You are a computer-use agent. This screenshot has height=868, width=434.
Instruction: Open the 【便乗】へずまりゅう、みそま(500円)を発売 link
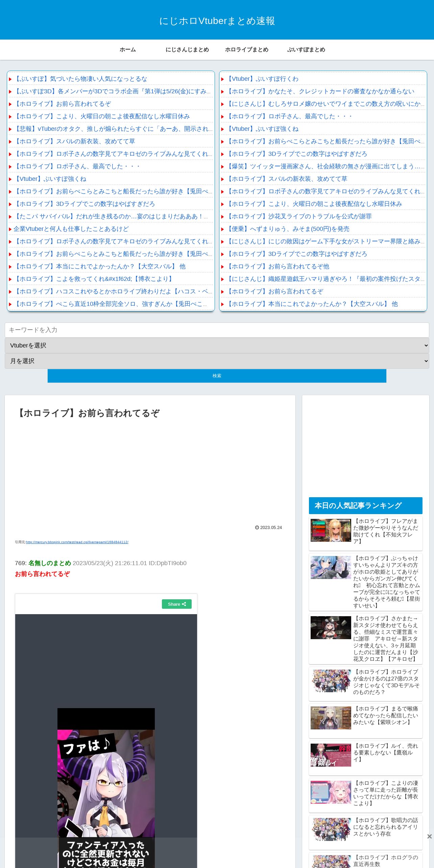click(288, 229)
